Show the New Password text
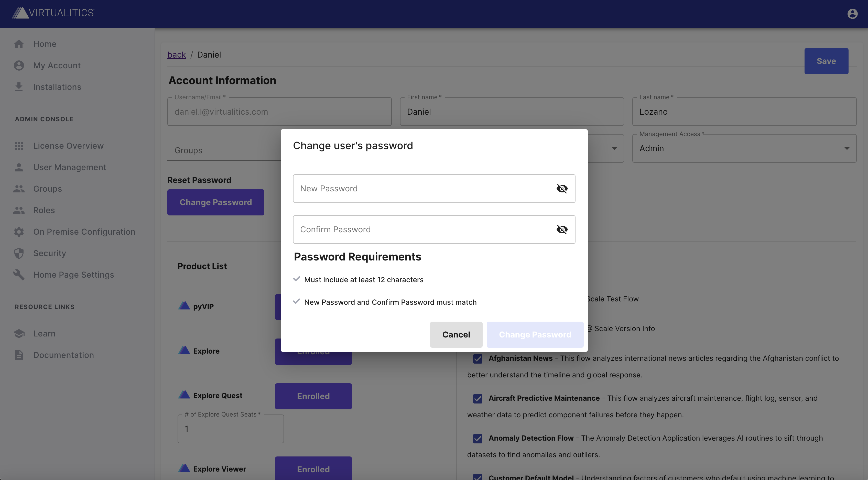The height and width of the screenshot is (480, 868). click(562, 188)
